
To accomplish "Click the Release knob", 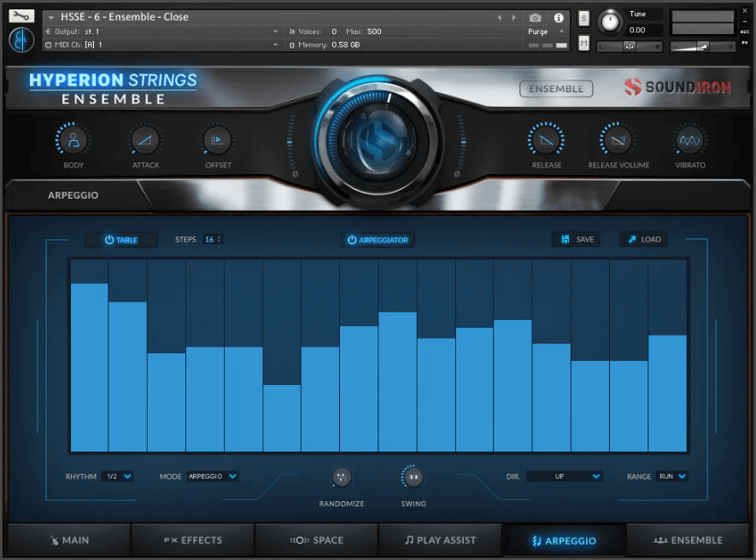I will coord(546,140).
